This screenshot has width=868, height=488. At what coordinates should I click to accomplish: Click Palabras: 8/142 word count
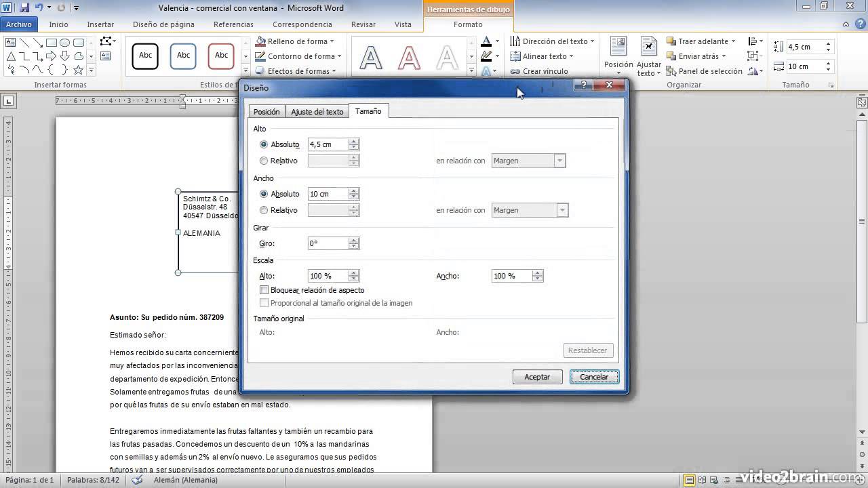[x=94, y=480]
